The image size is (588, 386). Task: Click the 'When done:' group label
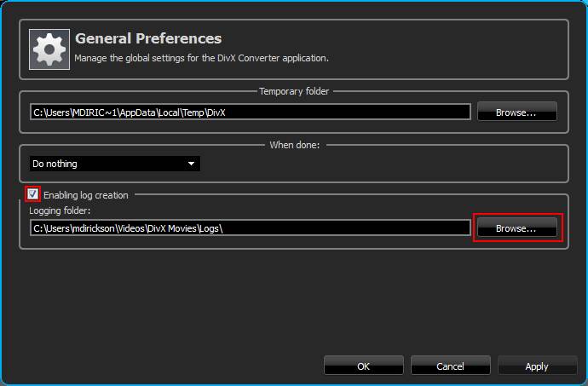294,145
